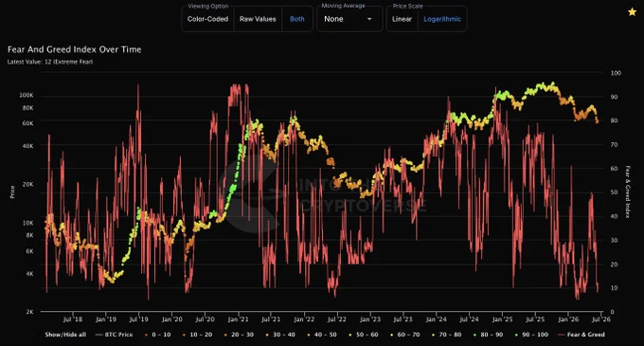Select the Both viewing option
Screen dimensions: 644x346
pos(297,19)
